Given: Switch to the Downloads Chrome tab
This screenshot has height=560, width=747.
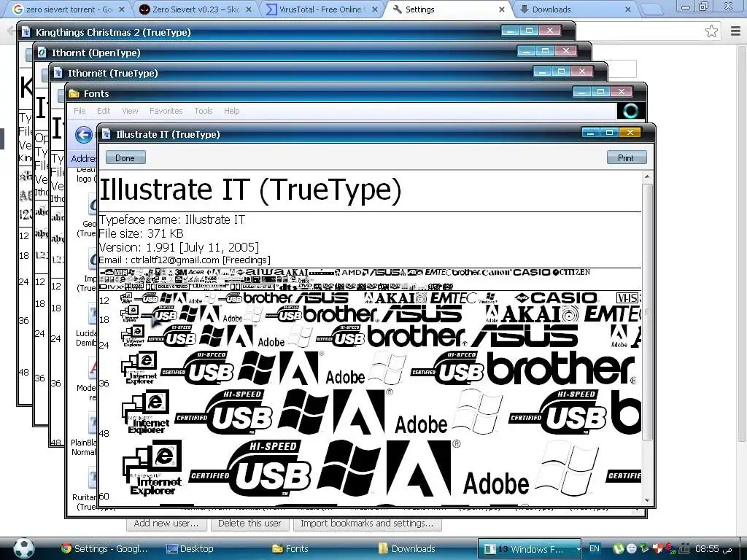Looking at the screenshot, I should click(574, 9).
